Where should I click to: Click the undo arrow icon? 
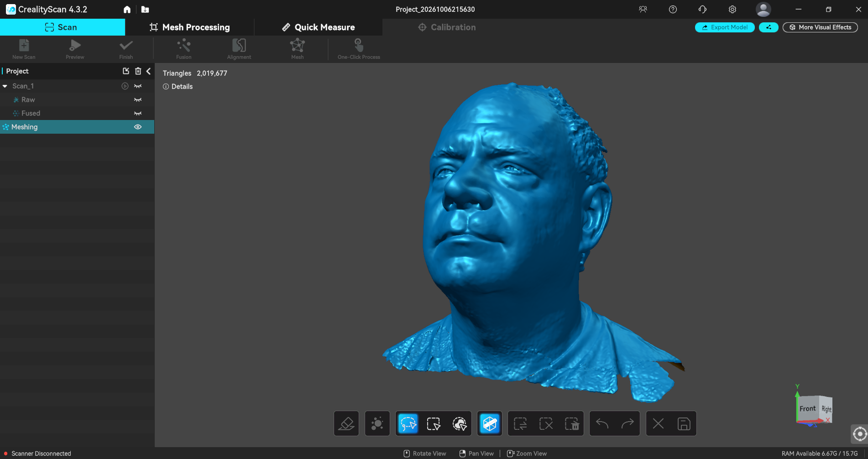(602, 424)
